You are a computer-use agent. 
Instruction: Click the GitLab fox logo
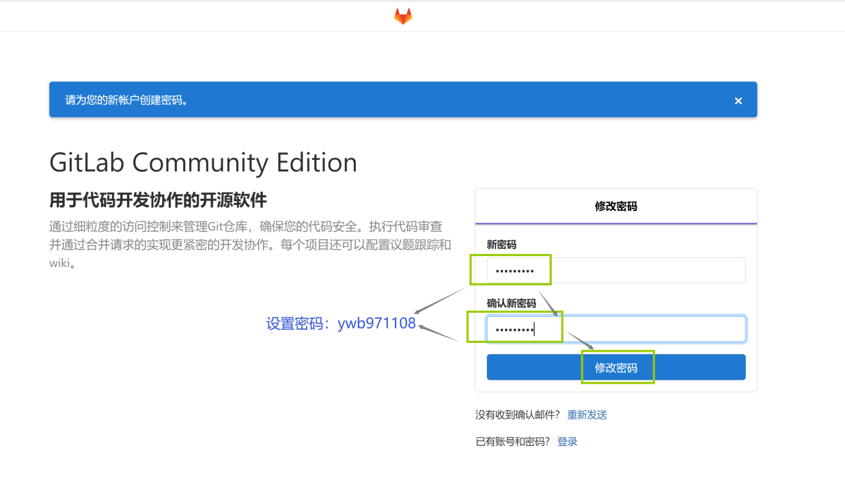(403, 16)
